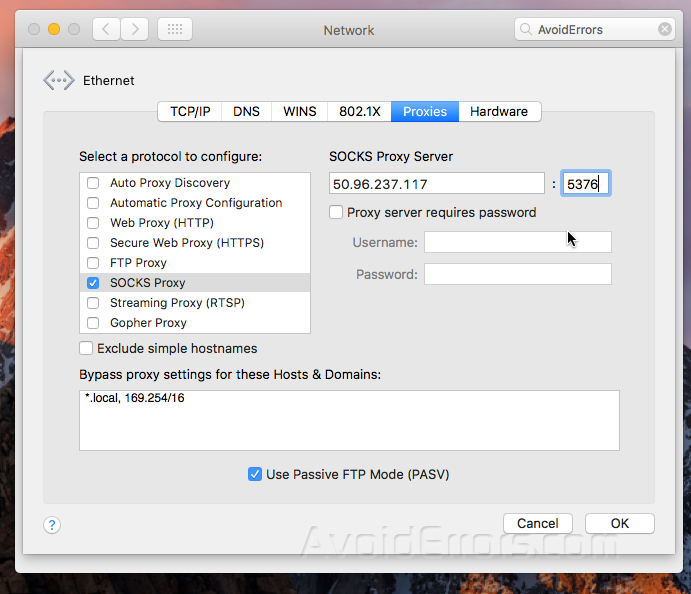This screenshot has height=594, width=691.
Task: Switch to the TCP/IP tab
Action: (190, 111)
